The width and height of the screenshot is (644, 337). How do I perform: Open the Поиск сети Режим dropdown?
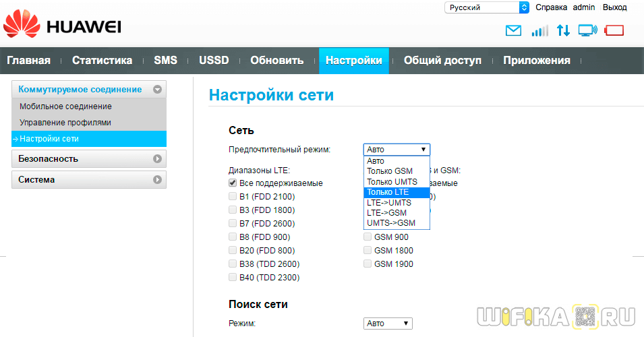click(x=387, y=324)
